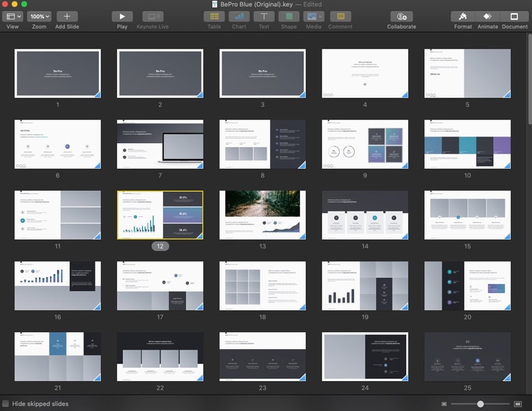Click the Collaborate icon in toolbar

[401, 17]
